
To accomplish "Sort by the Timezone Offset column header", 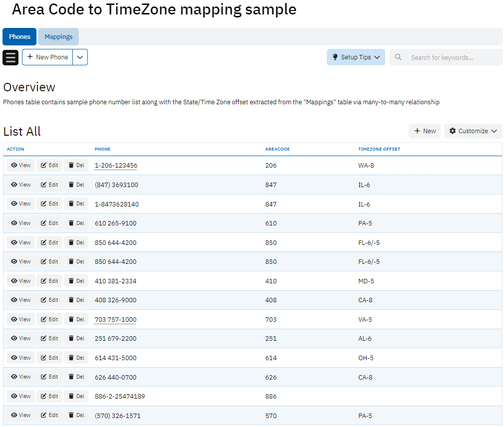I will coord(379,149).
